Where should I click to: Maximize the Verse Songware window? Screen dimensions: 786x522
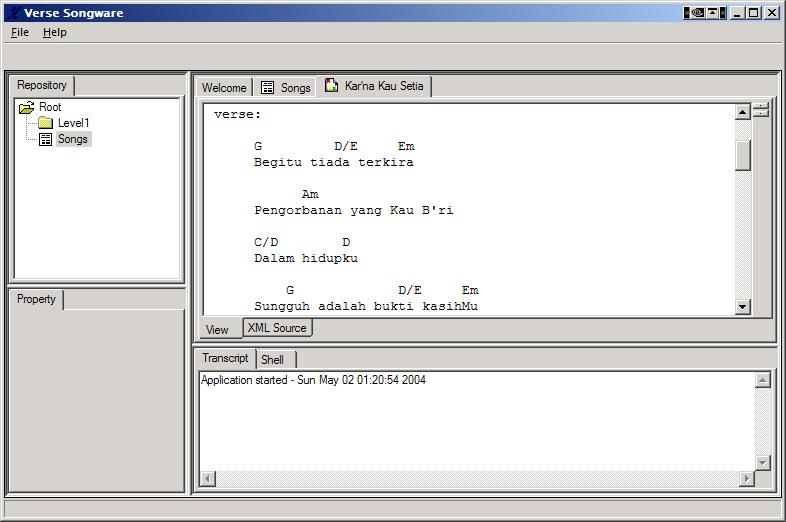click(x=753, y=13)
